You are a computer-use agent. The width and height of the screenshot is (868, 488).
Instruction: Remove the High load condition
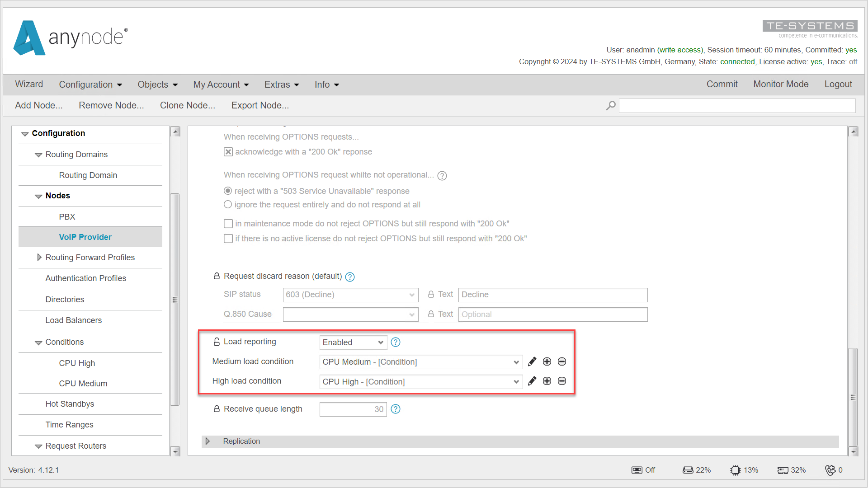click(562, 381)
